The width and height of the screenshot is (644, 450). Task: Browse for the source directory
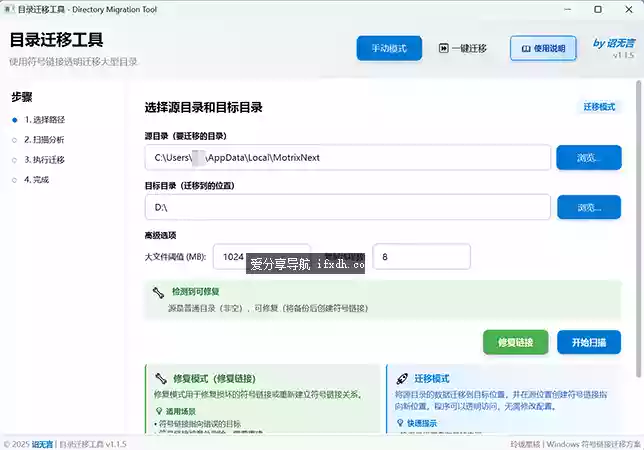[x=589, y=157]
